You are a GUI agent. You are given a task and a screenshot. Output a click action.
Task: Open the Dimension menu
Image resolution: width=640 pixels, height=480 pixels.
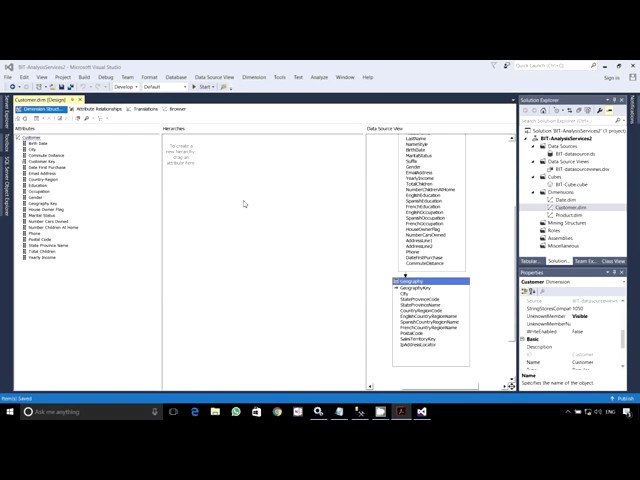[x=254, y=77]
